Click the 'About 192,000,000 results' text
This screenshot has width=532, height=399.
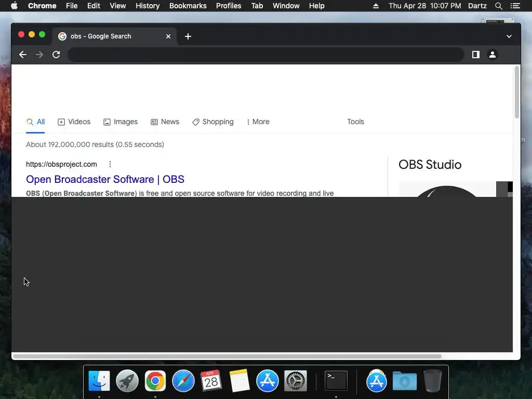[95, 144]
